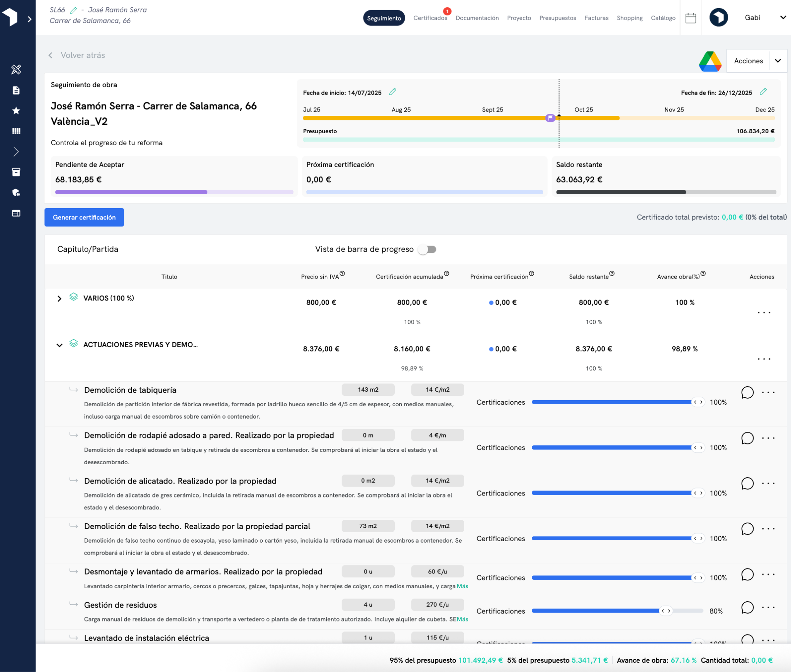Open comments for Demolición de tabiquería
The height and width of the screenshot is (672, 791).
point(747,392)
